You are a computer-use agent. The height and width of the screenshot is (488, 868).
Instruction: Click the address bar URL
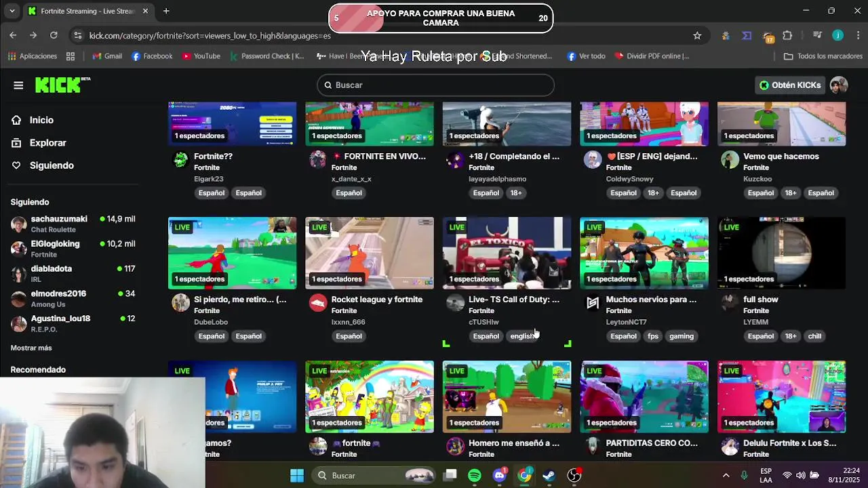(x=210, y=35)
